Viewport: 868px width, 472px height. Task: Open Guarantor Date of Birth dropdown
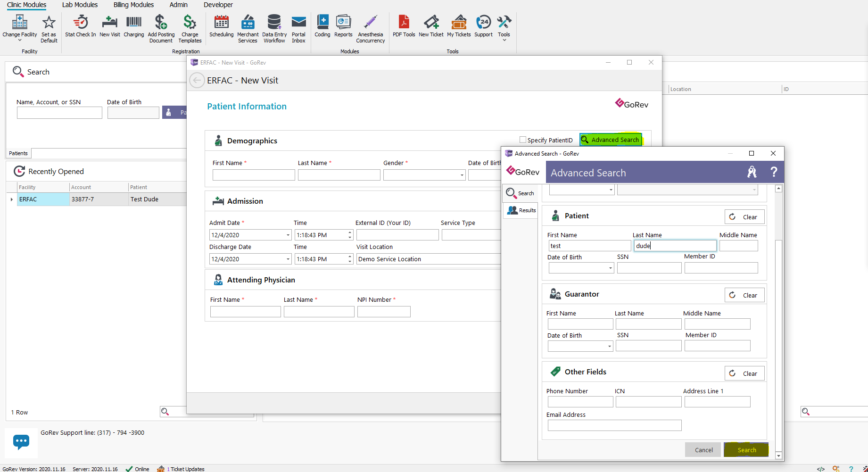pyautogui.click(x=610, y=346)
